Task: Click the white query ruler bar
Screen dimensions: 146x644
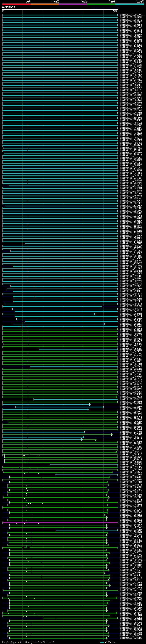Action: tap(60, 10)
